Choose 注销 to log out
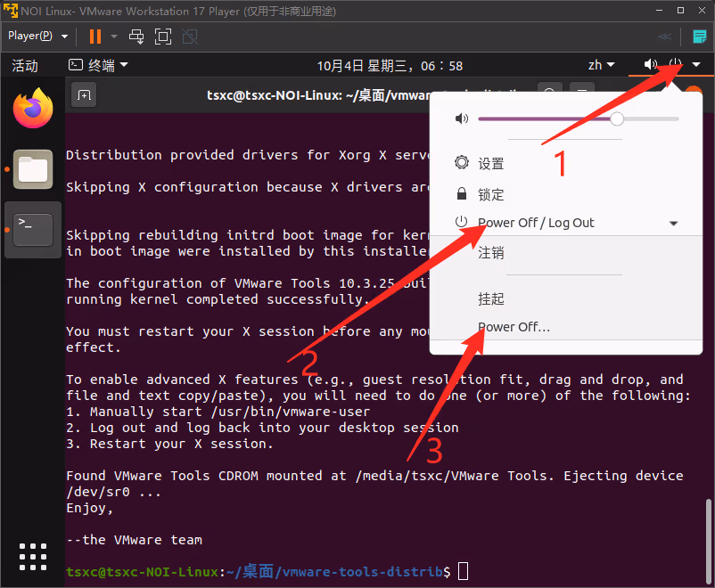The width and height of the screenshot is (715, 588). (x=491, y=253)
